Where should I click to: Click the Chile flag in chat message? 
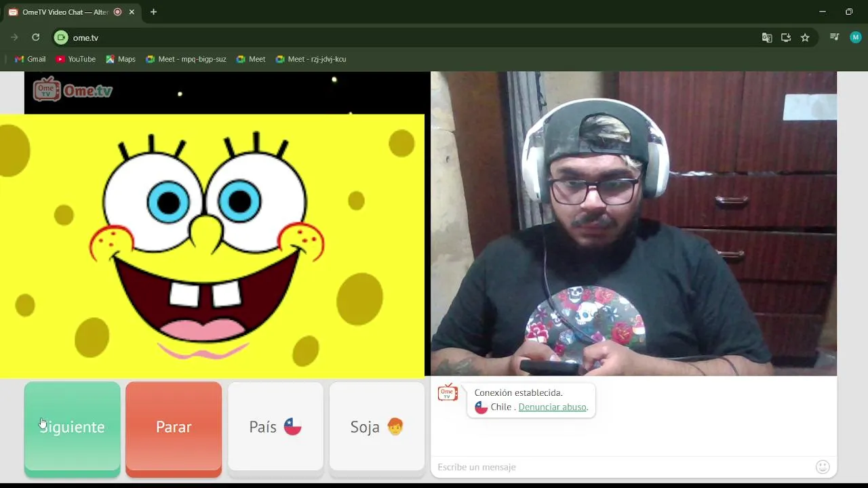point(481,407)
